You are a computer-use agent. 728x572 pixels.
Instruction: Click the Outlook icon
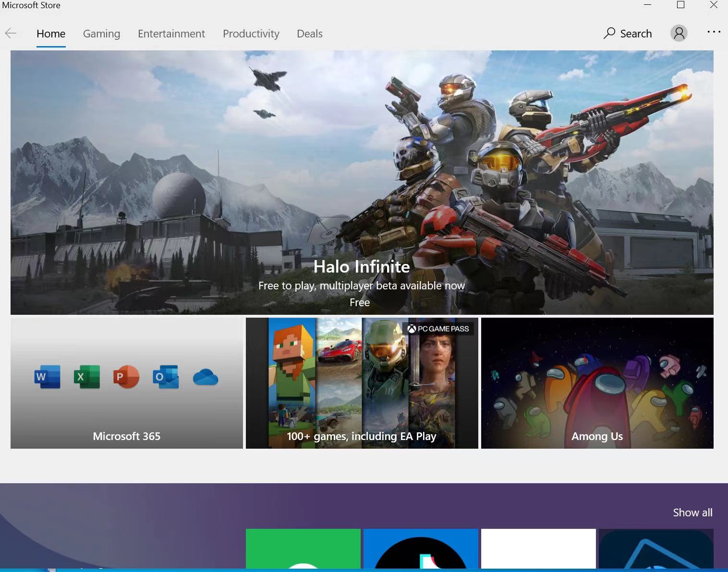coord(166,377)
